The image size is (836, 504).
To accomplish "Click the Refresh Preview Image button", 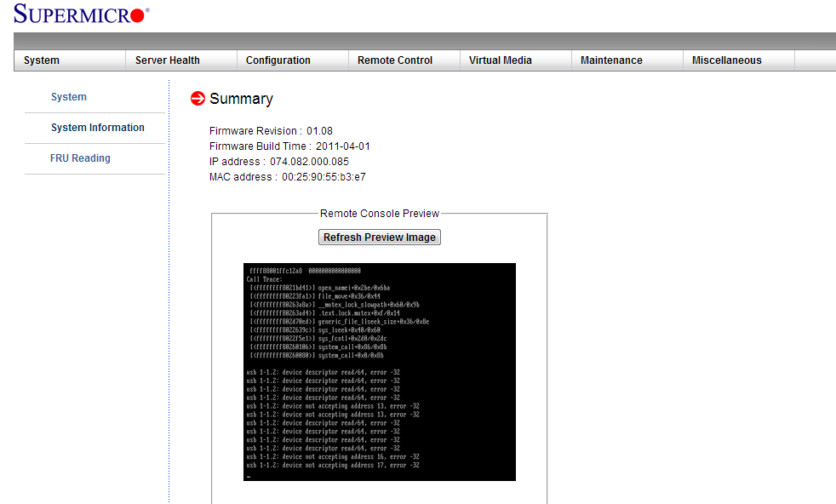I will (379, 237).
